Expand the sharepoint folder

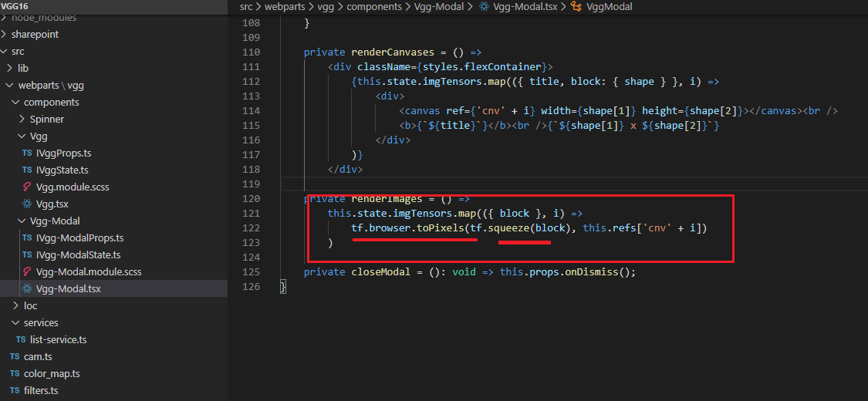tap(4, 34)
